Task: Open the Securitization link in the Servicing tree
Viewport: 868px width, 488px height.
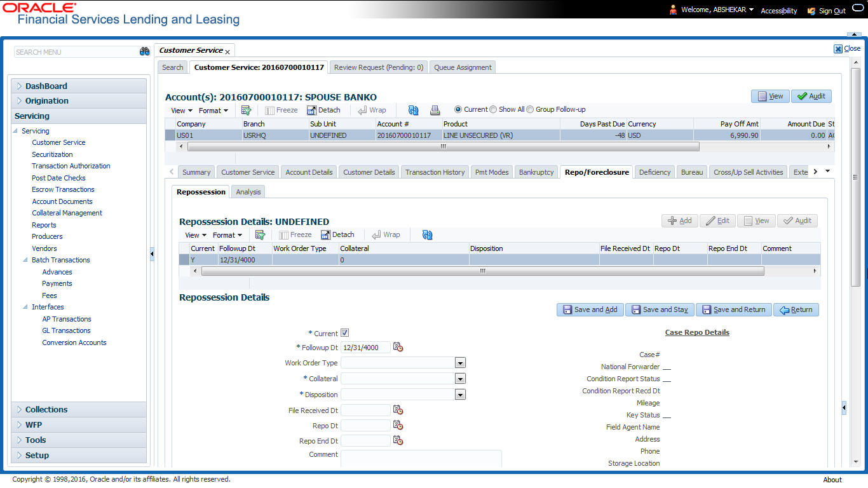Action: 52,154
